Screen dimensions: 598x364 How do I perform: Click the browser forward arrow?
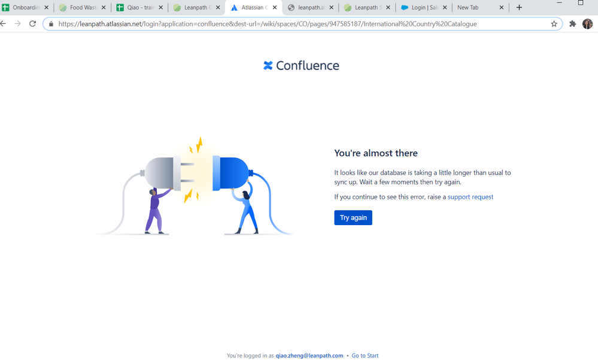click(x=17, y=24)
